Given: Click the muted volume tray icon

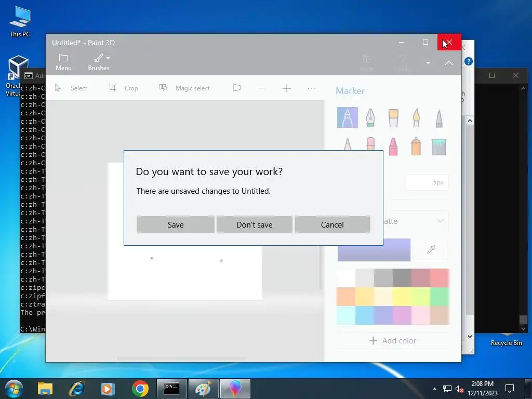Looking at the screenshot, I should coord(459,389).
